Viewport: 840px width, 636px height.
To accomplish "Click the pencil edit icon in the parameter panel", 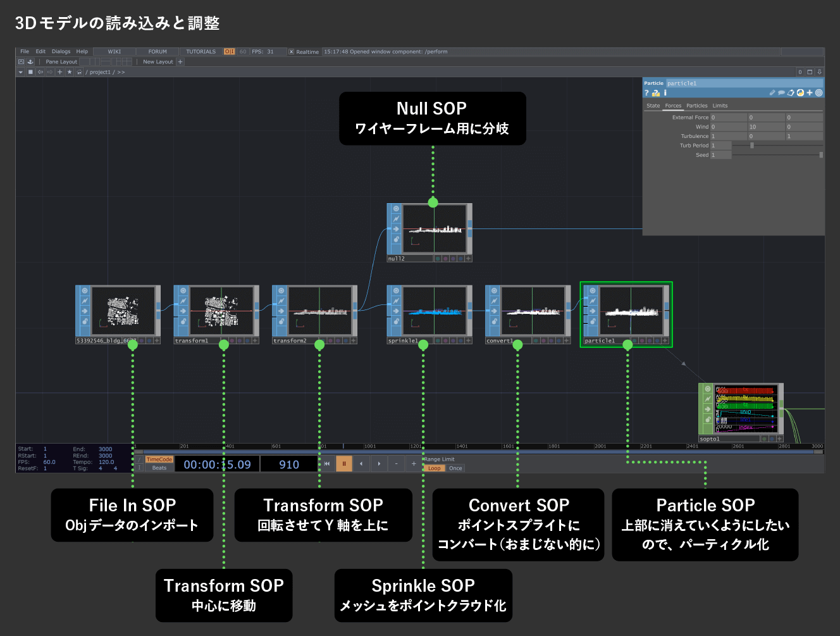I will pos(772,93).
